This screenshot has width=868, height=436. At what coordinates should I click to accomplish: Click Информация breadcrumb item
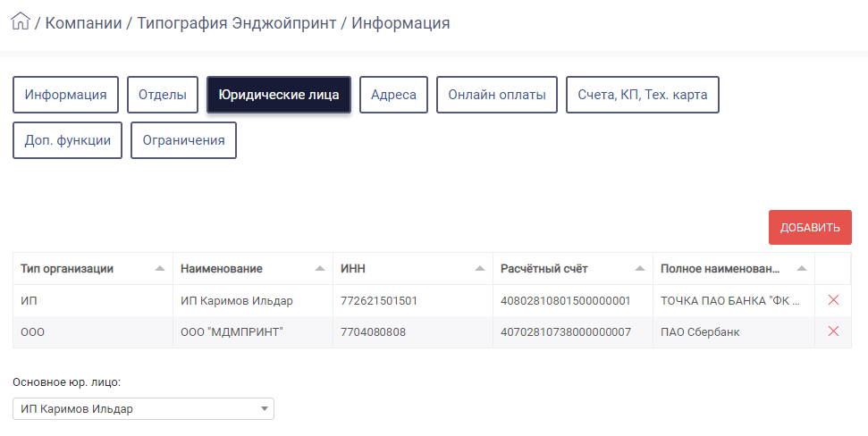[400, 23]
